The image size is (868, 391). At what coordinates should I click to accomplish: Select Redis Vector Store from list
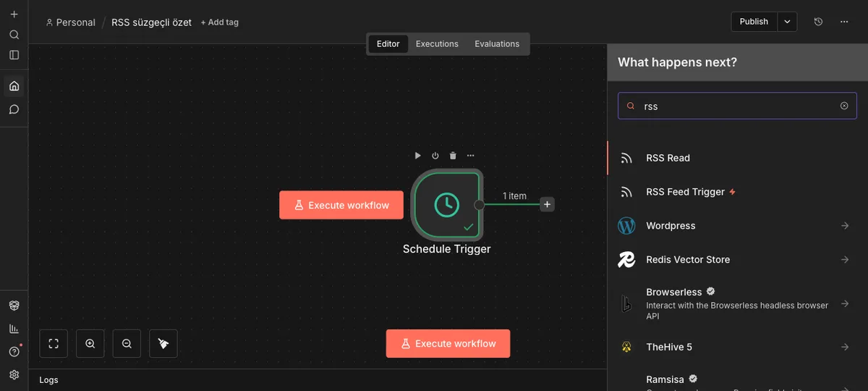tap(737, 260)
